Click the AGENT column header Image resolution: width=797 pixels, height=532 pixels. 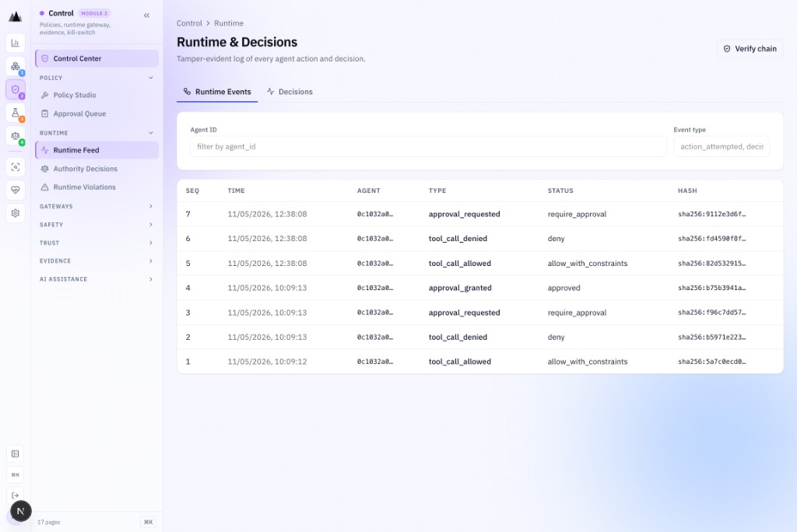[x=368, y=191]
